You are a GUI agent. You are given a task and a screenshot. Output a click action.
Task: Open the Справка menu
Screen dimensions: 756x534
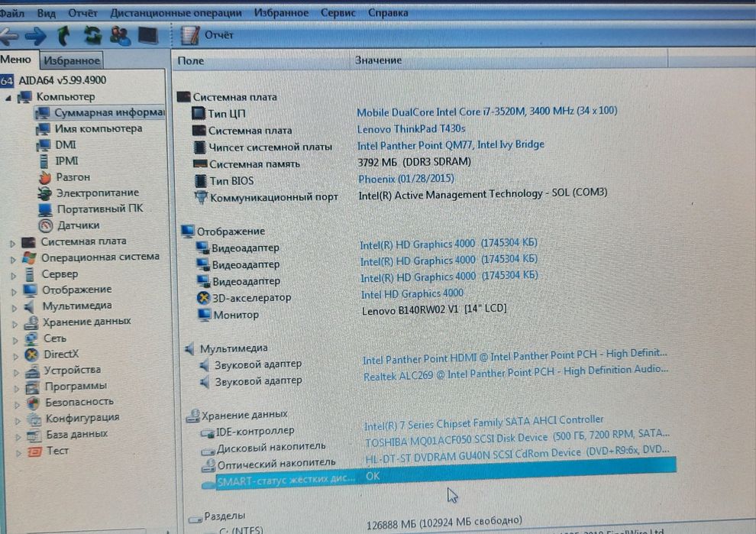click(388, 13)
